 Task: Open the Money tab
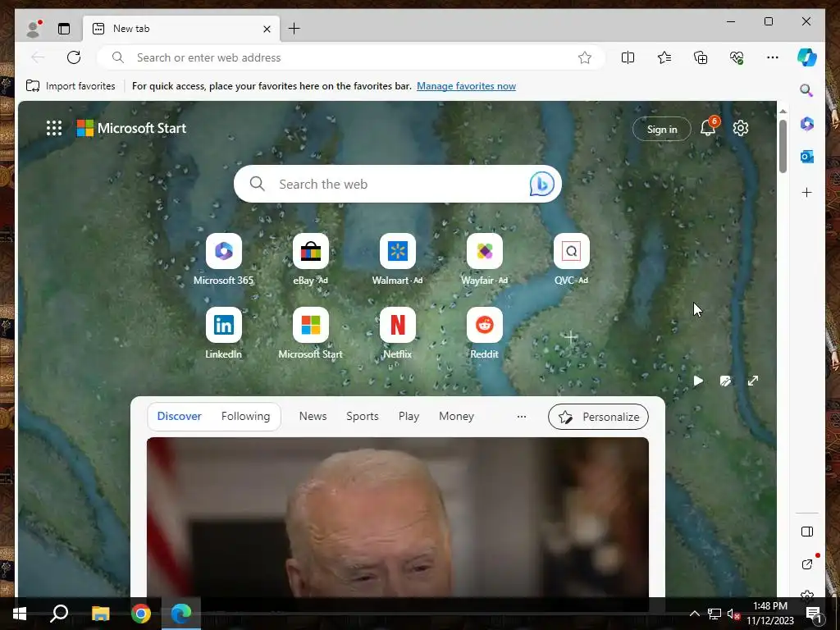point(456,416)
